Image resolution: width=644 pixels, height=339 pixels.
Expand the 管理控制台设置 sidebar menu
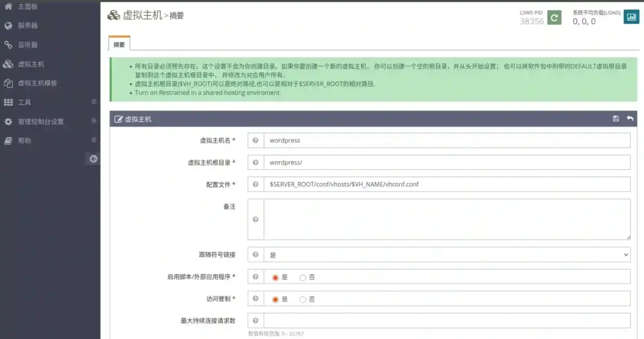pyautogui.click(x=94, y=121)
